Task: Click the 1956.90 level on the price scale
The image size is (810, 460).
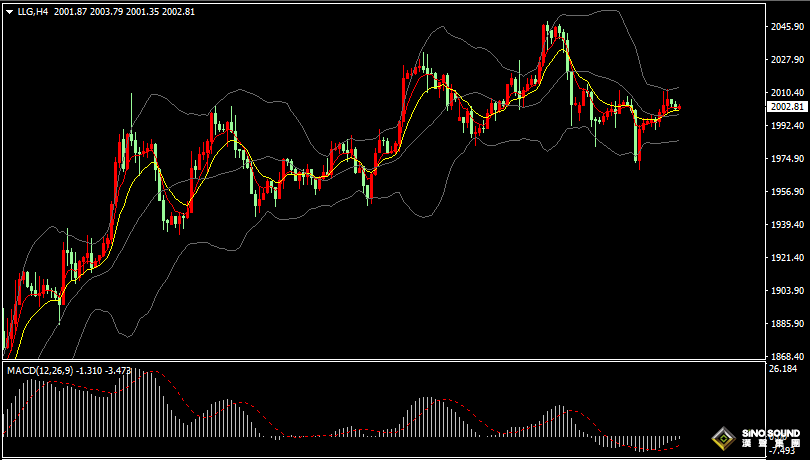Action: 787,192
